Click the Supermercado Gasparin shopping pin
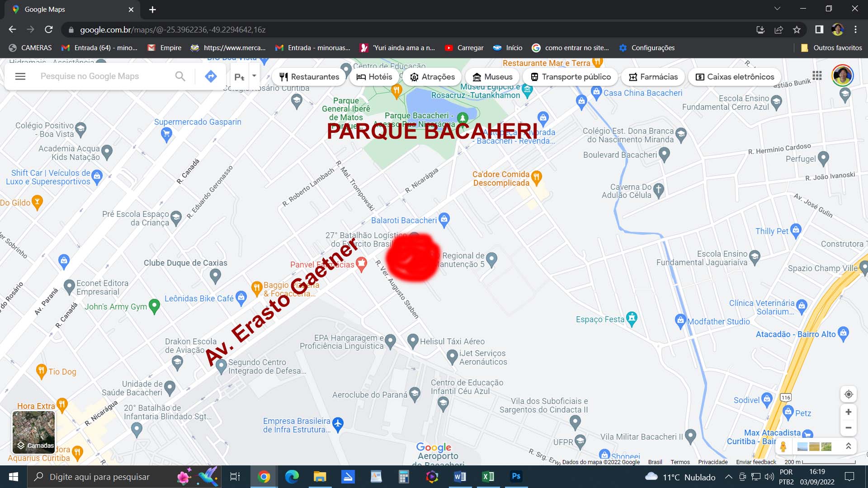Viewport: 868px width, 488px height. pos(166,134)
